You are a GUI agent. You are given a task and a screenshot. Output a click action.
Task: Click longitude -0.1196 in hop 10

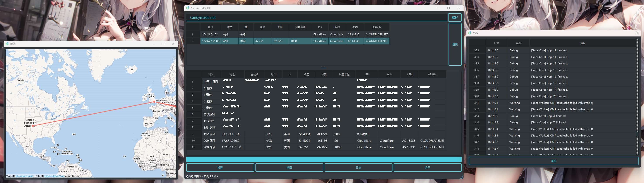(x=324, y=140)
